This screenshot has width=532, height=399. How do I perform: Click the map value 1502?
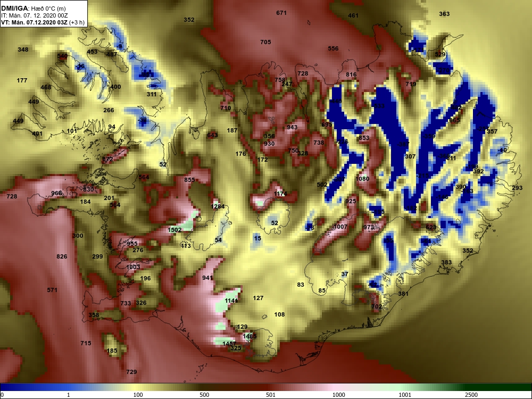coord(174,230)
